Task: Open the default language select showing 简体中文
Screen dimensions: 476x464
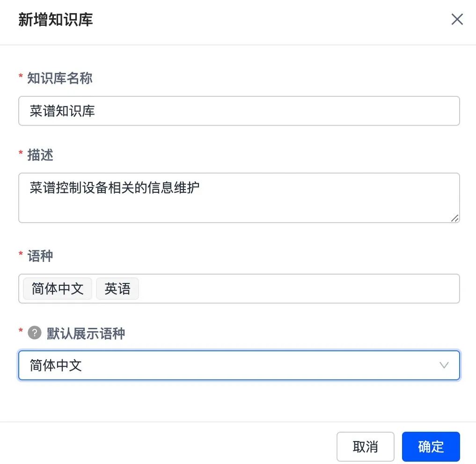Action: click(x=225, y=365)
